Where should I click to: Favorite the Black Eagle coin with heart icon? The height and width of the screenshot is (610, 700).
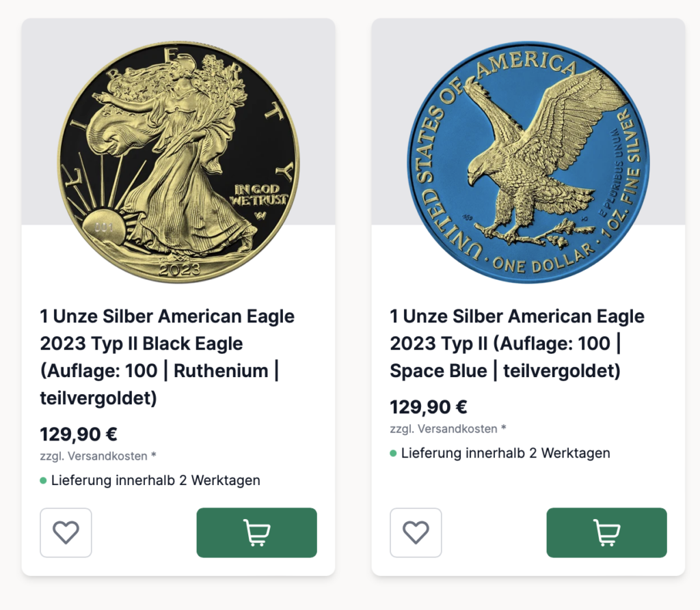tap(66, 532)
